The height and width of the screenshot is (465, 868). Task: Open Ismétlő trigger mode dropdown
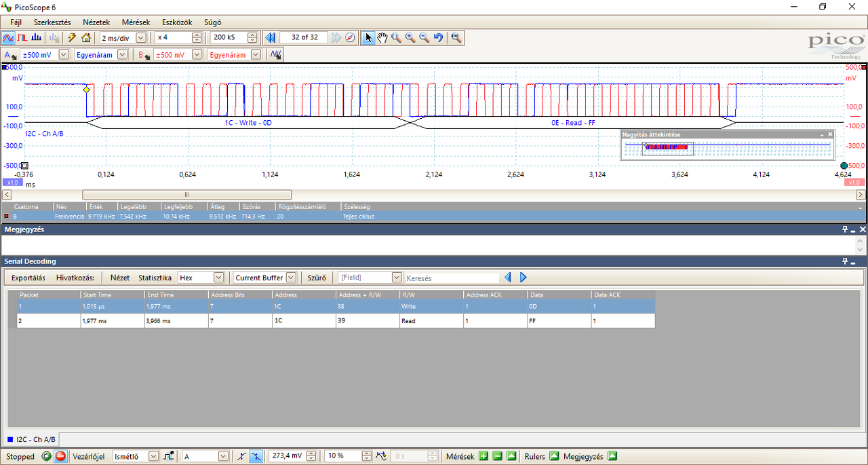click(x=153, y=456)
